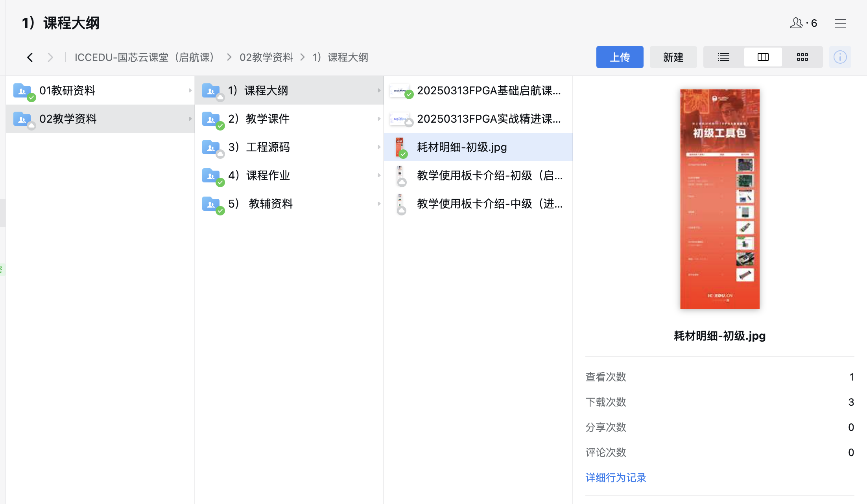Open the info panel icon
The width and height of the screenshot is (867, 504).
tap(840, 57)
